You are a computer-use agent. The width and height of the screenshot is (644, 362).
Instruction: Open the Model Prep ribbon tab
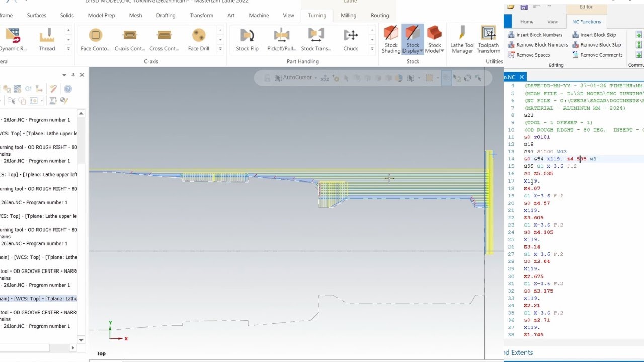tap(101, 15)
